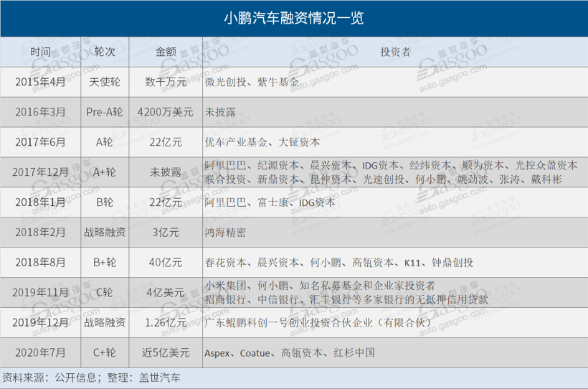Click the Pre-A轮 round cell
This screenshot has width=588, height=389.
(105, 112)
